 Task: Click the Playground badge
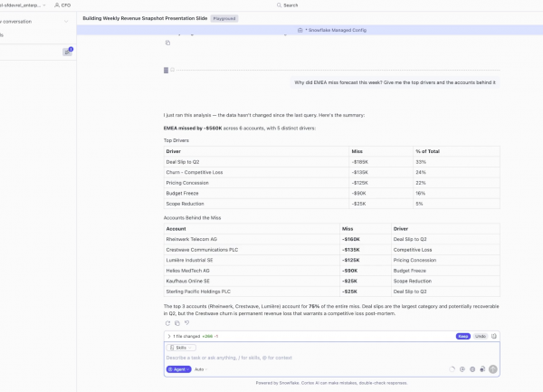224,19
